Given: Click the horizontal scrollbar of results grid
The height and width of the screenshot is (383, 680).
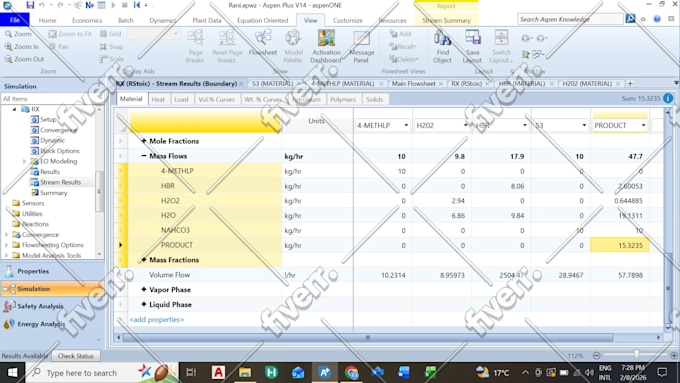Looking at the screenshot, I should point(368,337).
